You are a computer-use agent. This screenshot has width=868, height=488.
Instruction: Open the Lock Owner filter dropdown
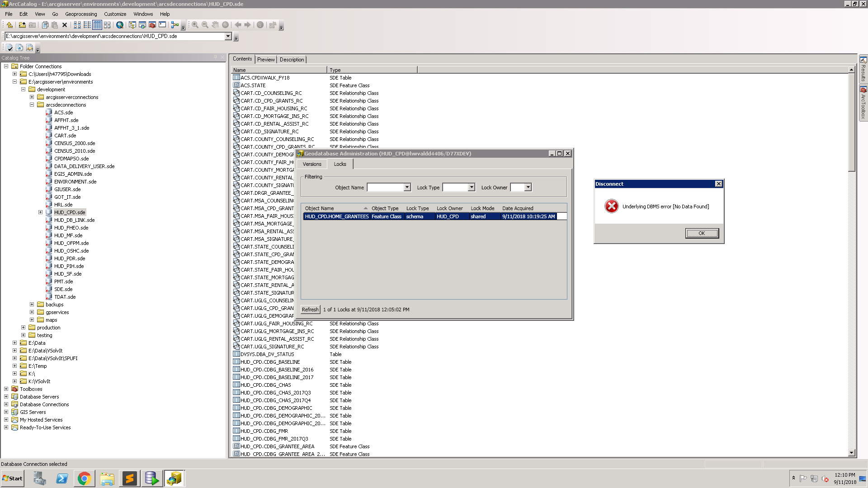[x=528, y=188]
